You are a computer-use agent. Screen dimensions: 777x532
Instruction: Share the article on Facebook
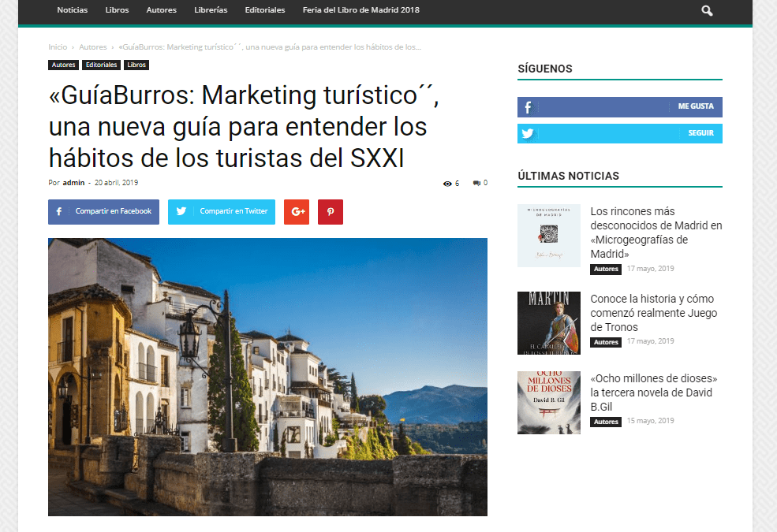click(x=103, y=212)
